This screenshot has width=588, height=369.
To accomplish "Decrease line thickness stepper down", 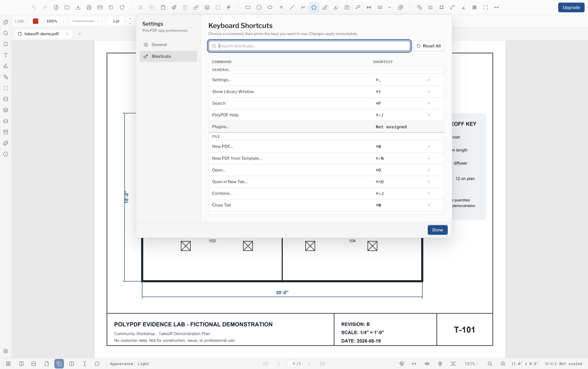I will pos(130,24).
